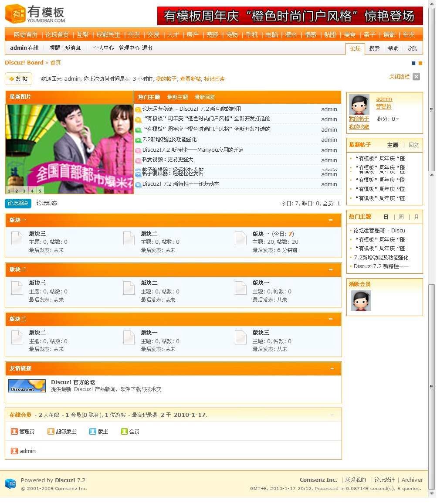Open the 管理中心 link
The image size is (437, 504).
pos(129,48)
